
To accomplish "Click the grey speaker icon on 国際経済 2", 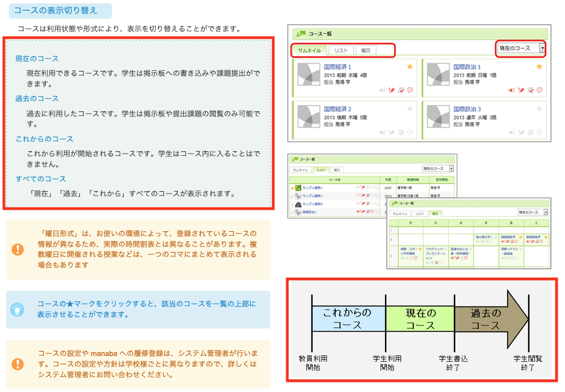I will 382,132.
